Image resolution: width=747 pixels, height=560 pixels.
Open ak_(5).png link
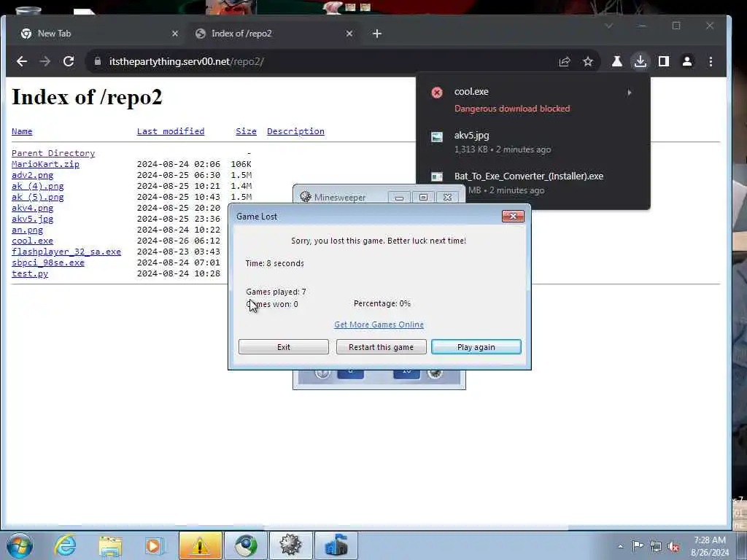(x=38, y=197)
